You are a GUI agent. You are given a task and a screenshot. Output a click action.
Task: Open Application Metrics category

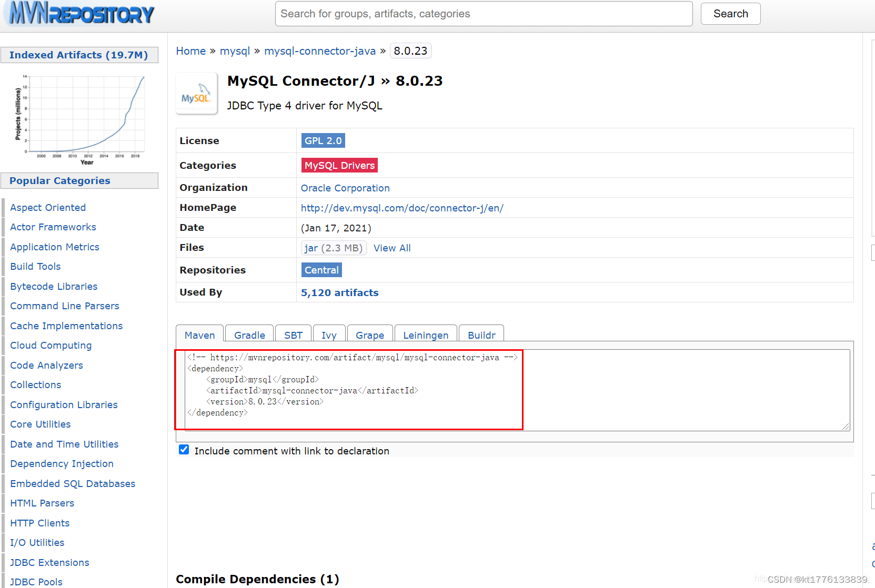click(x=55, y=247)
